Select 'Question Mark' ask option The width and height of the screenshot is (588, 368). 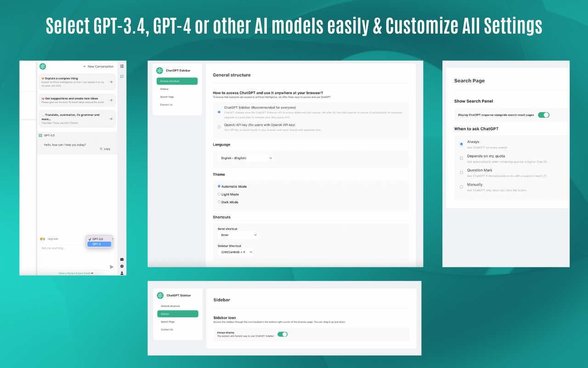[x=461, y=172]
